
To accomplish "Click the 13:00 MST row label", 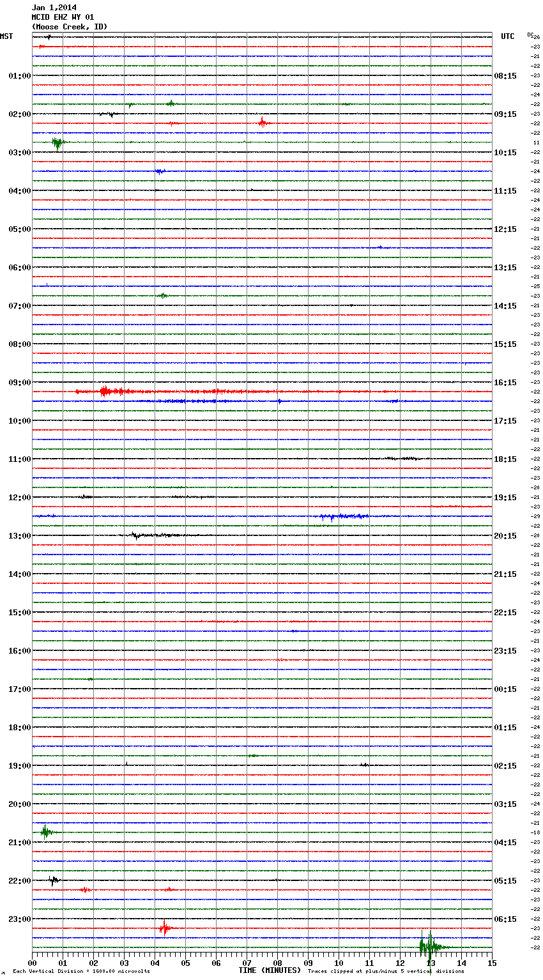I will (x=20, y=536).
